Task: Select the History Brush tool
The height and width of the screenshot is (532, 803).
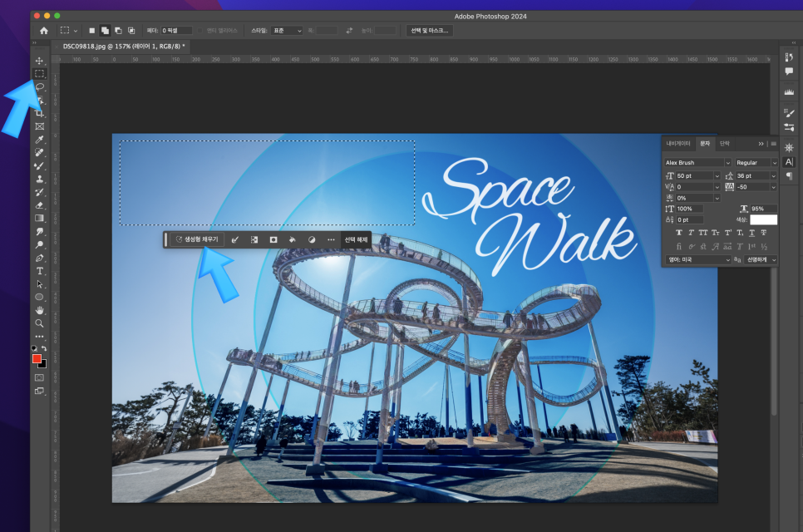Action: [x=39, y=192]
